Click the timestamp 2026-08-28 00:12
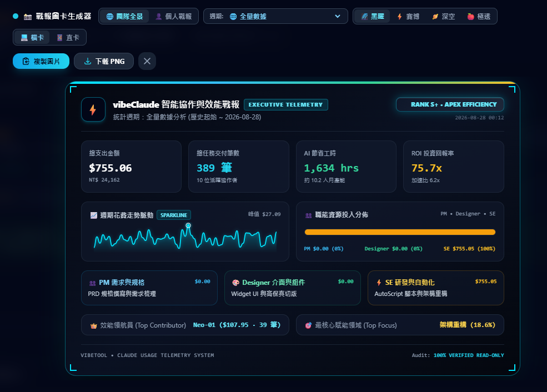This screenshot has width=547, height=392. coord(479,118)
